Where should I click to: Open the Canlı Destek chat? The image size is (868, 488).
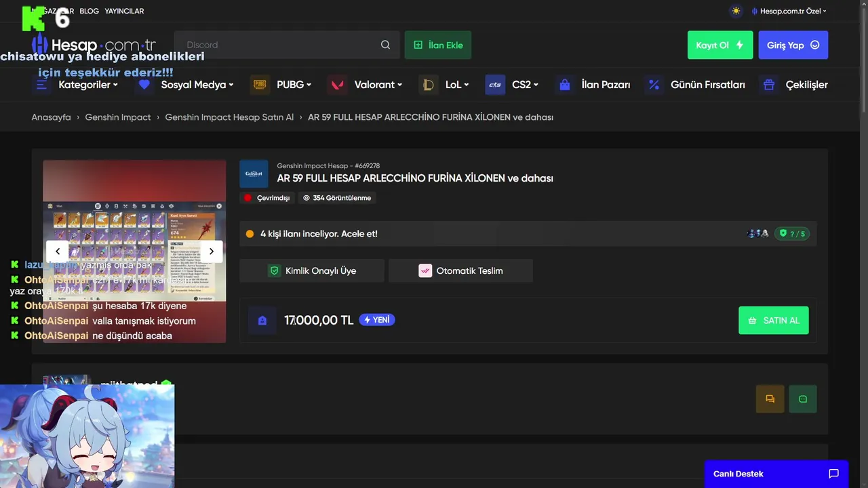(x=776, y=474)
